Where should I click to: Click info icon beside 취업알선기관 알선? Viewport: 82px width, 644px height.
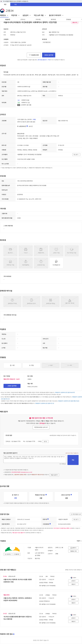46,494
